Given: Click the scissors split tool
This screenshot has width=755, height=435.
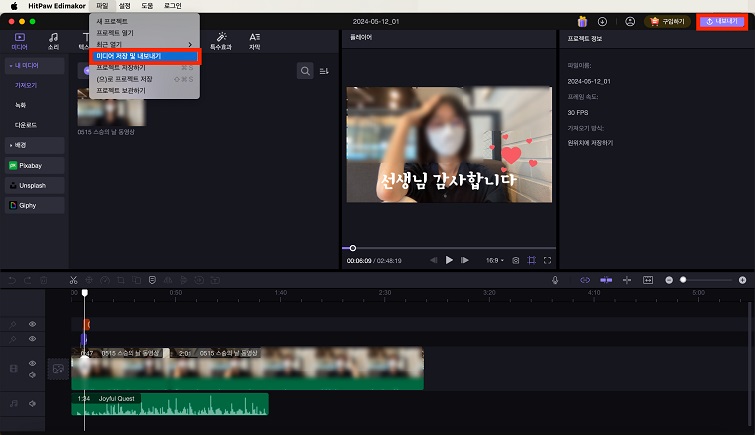Looking at the screenshot, I should (74, 280).
